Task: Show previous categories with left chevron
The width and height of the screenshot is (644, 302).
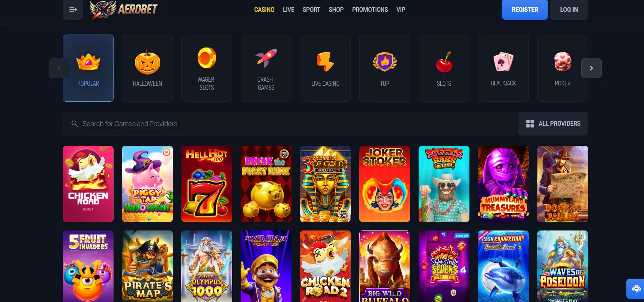Action: pyautogui.click(x=59, y=68)
